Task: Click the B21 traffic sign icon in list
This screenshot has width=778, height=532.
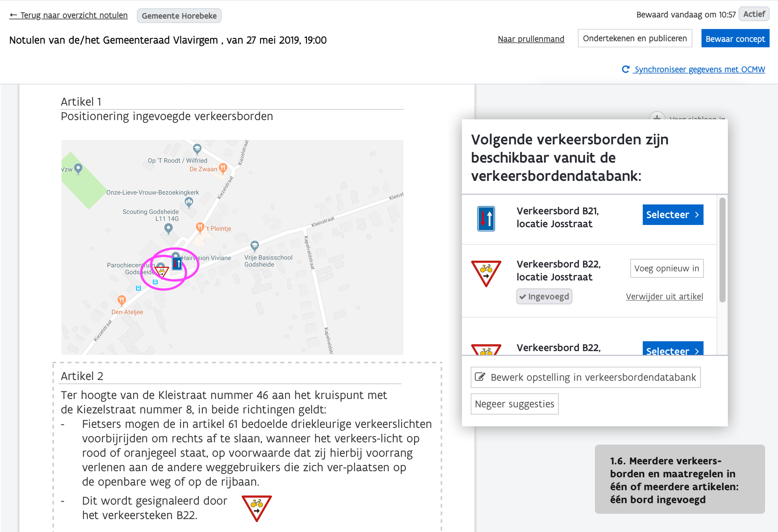Action: (486, 218)
